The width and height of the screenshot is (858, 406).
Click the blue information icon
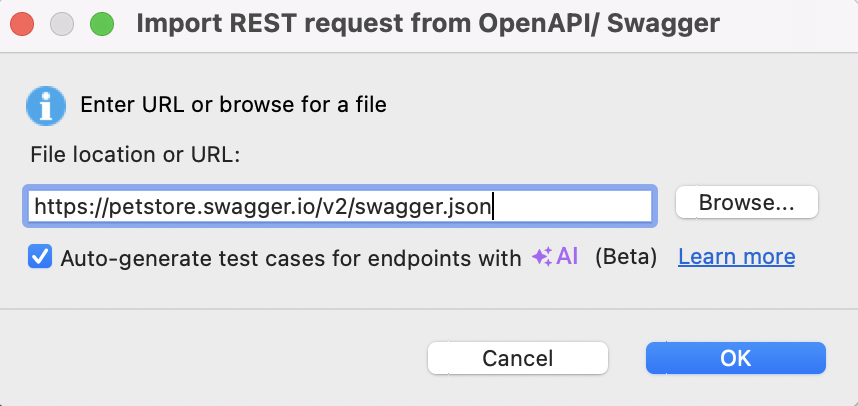[x=45, y=104]
